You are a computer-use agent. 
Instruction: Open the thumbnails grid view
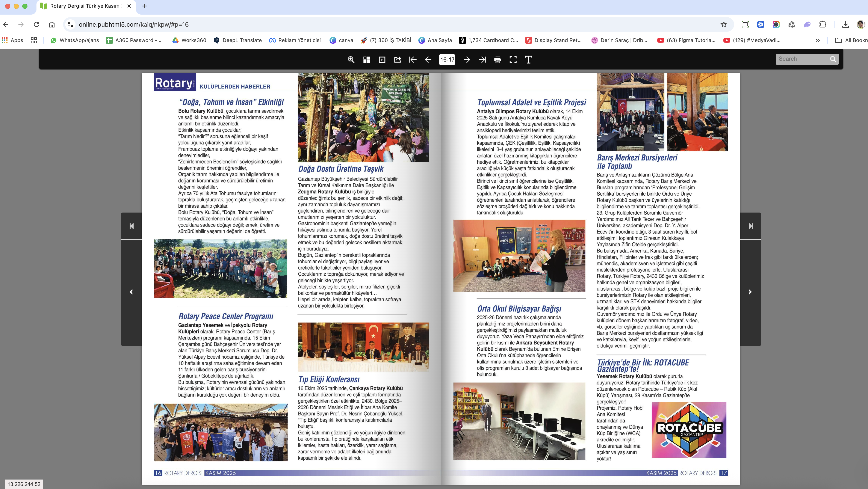tap(367, 60)
